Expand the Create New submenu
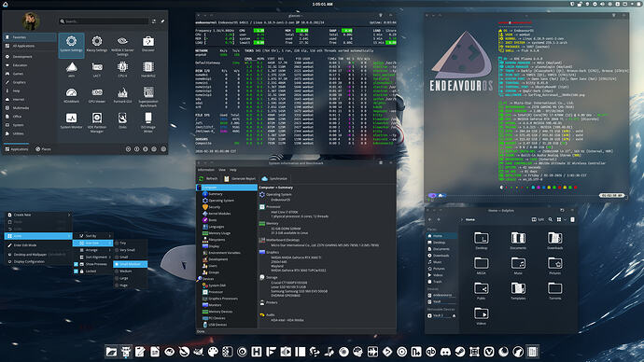Image resolution: width=644 pixels, height=362 pixels. pyautogui.click(x=38, y=215)
